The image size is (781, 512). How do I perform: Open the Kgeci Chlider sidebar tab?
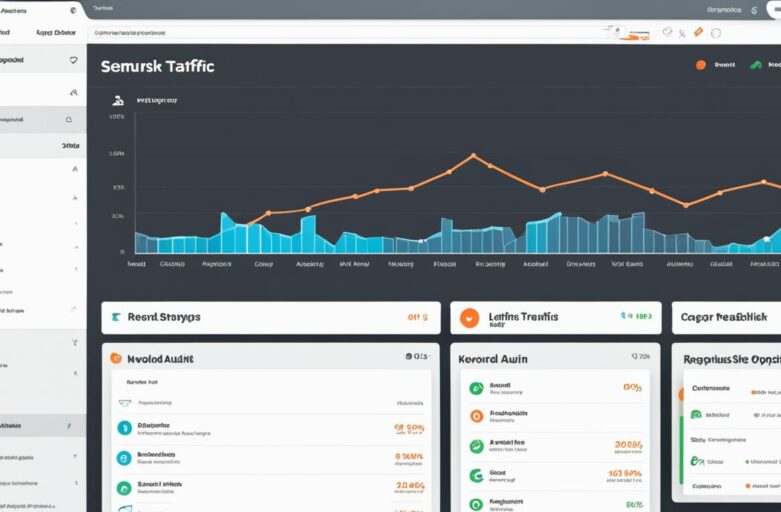pos(56,33)
